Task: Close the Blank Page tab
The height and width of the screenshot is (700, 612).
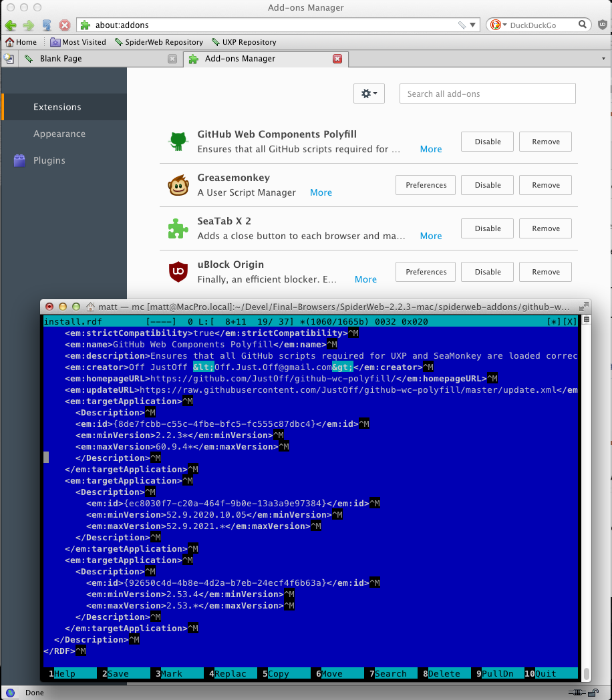Action: (172, 59)
